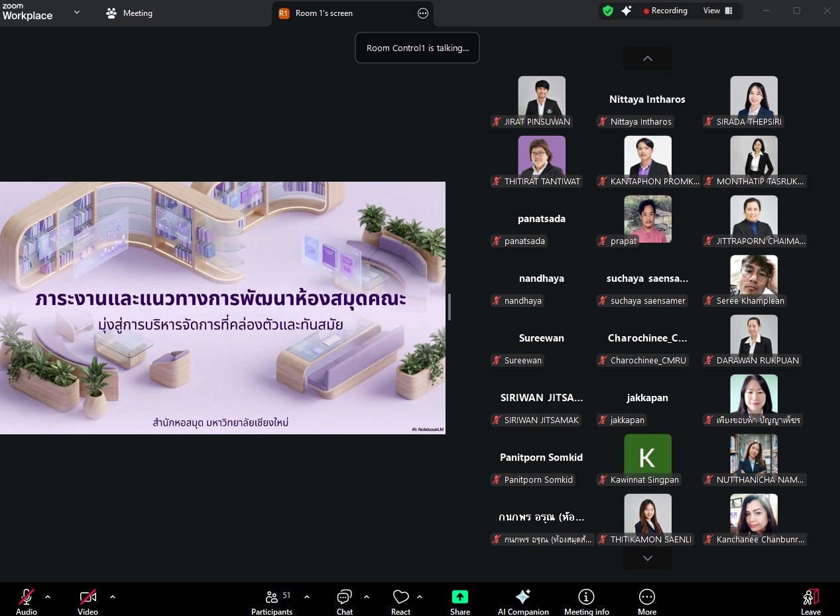Launch the AI Companion
The height and width of the screenshot is (616, 840).
522,601
